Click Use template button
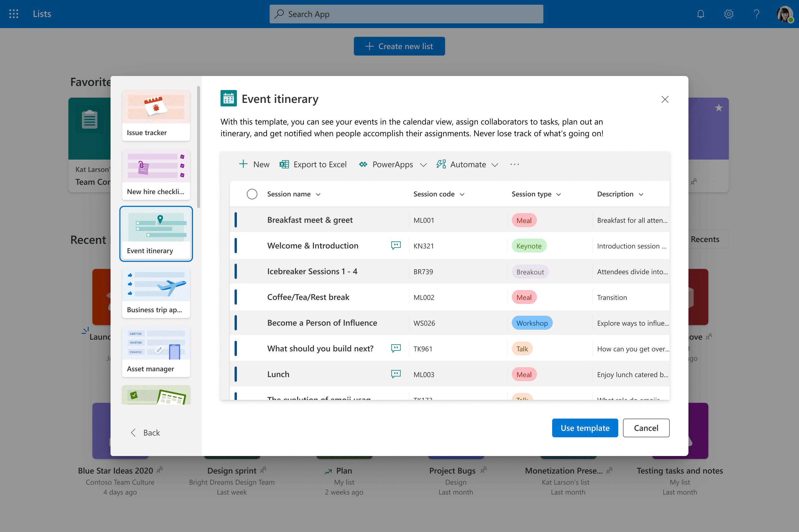 (x=585, y=427)
